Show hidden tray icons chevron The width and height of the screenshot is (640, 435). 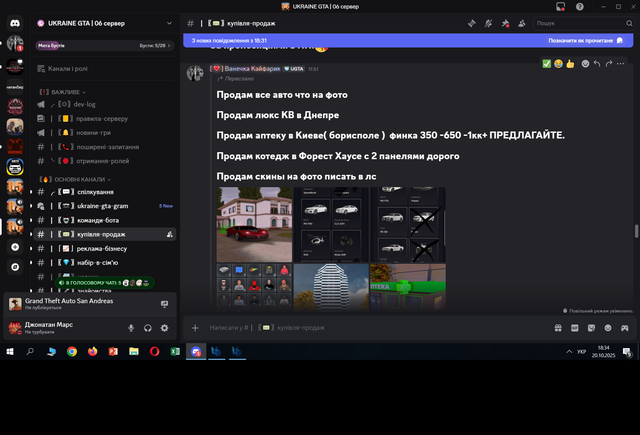tap(569, 351)
